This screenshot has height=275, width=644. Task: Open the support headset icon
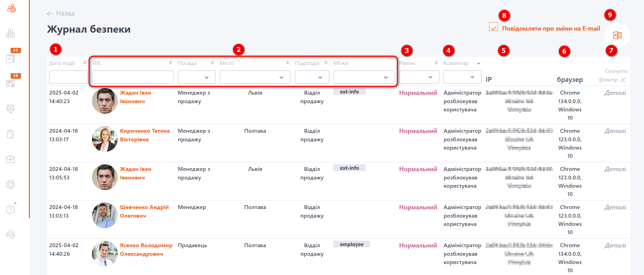pos(11,234)
